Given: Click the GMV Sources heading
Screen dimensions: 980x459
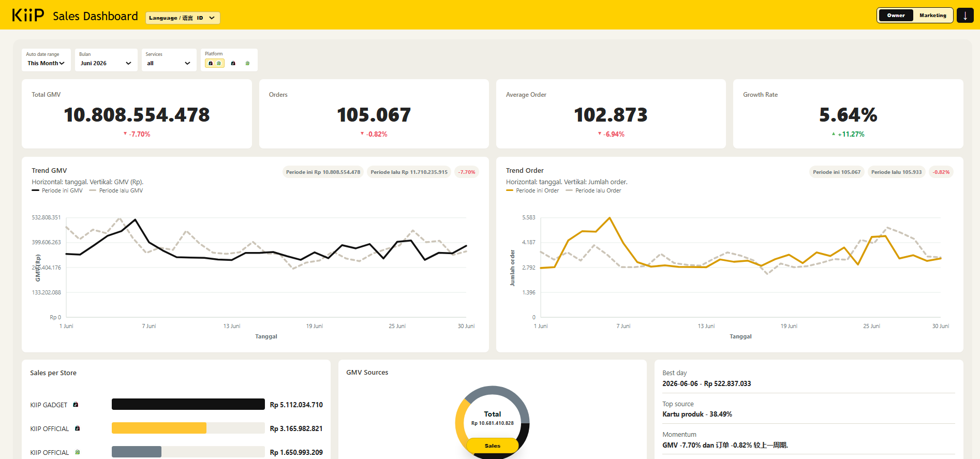Looking at the screenshot, I should (367, 372).
